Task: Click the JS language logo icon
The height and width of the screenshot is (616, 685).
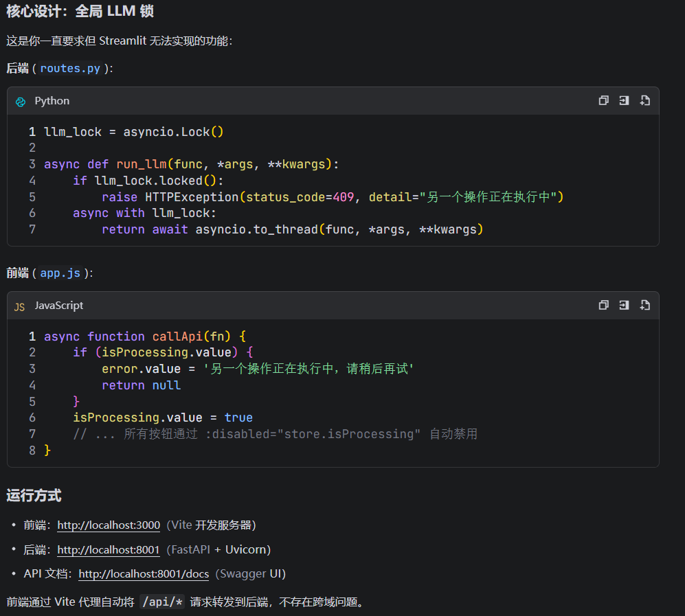Action: tap(20, 306)
